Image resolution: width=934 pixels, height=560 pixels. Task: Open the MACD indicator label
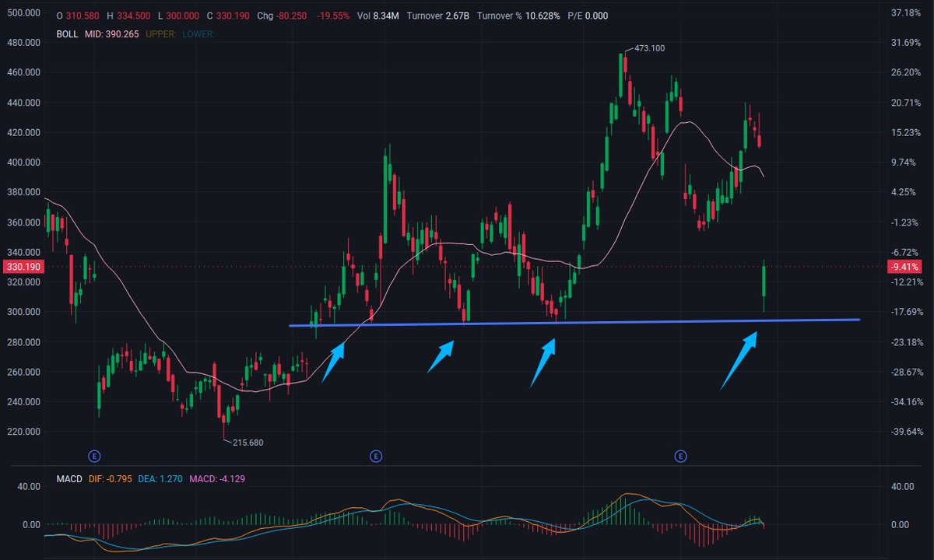point(69,478)
